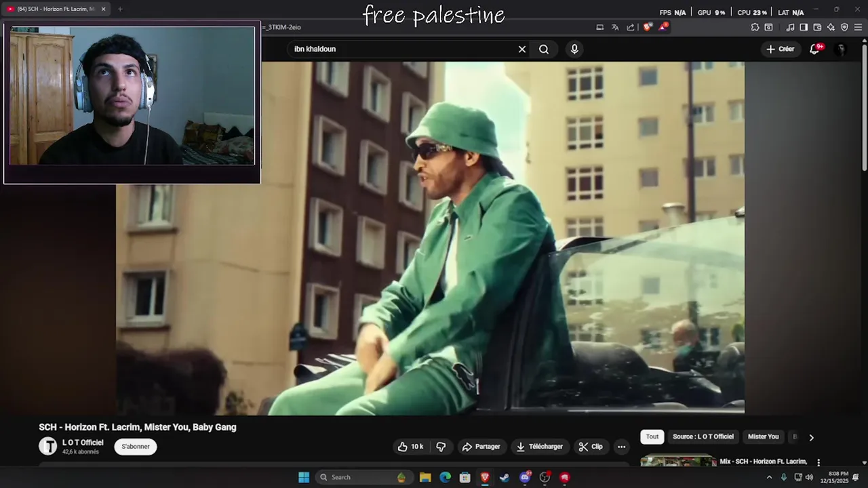The width and height of the screenshot is (868, 488).
Task: Open the install-app icon in address bar
Action: click(x=600, y=27)
